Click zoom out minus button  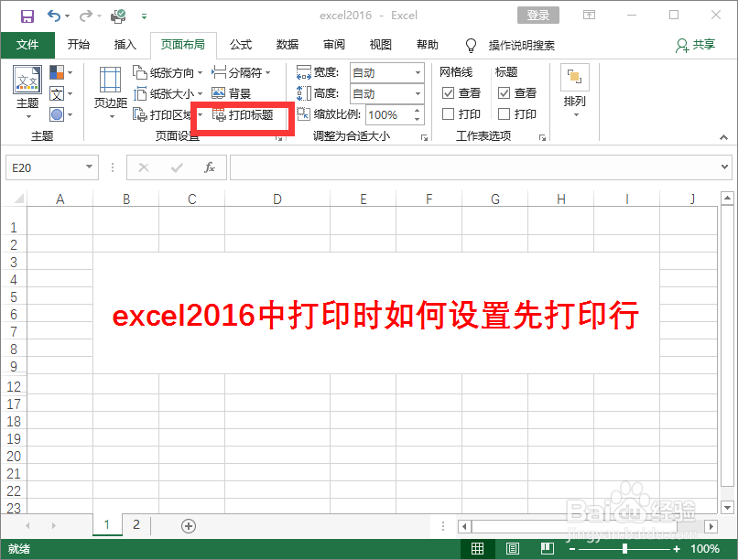click(x=572, y=549)
